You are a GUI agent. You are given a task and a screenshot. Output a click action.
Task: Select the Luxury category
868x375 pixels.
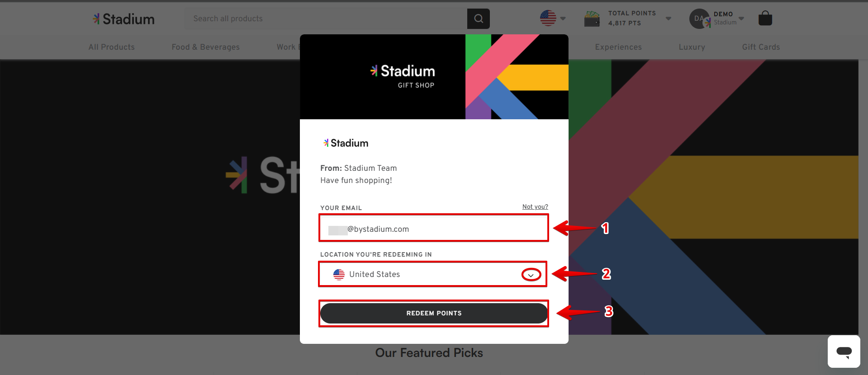(x=692, y=47)
